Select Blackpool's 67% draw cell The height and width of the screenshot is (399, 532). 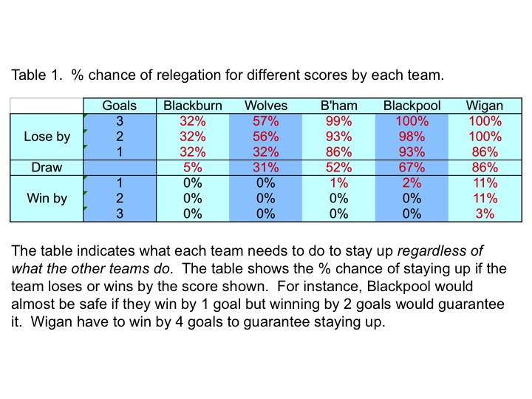(x=412, y=168)
